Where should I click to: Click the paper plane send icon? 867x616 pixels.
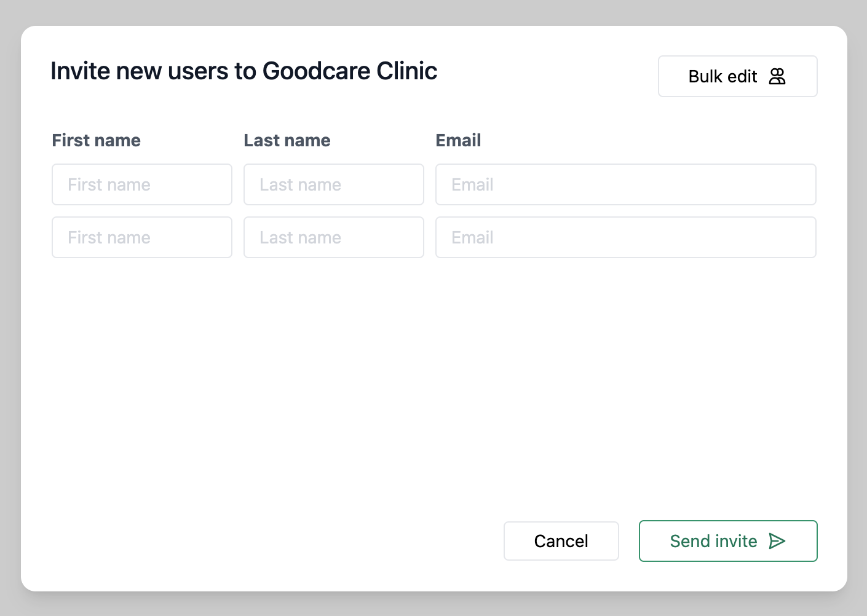[x=777, y=541]
